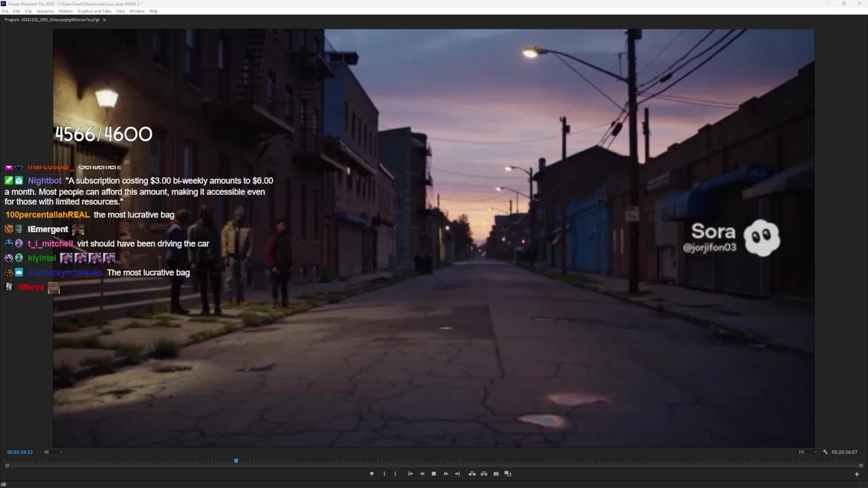Open the Fit zoom level dropdown
868x488 pixels.
[x=53, y=452]
